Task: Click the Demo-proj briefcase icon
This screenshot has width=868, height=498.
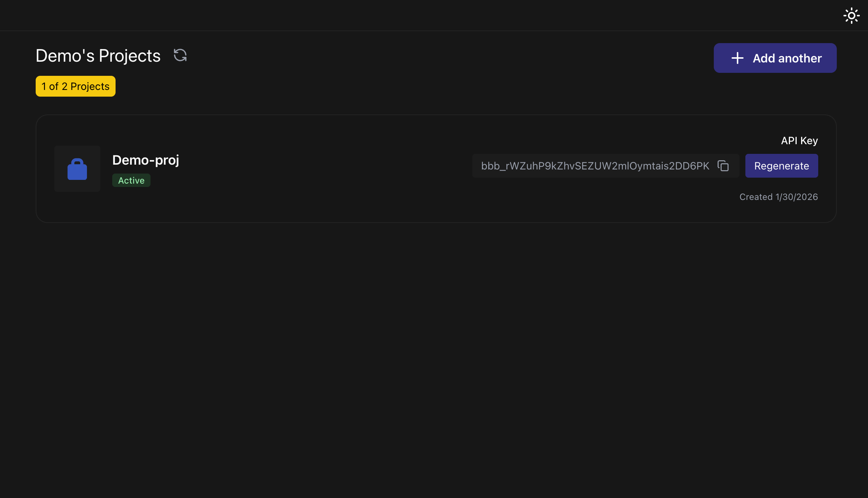Action: (x=77, y=169)
